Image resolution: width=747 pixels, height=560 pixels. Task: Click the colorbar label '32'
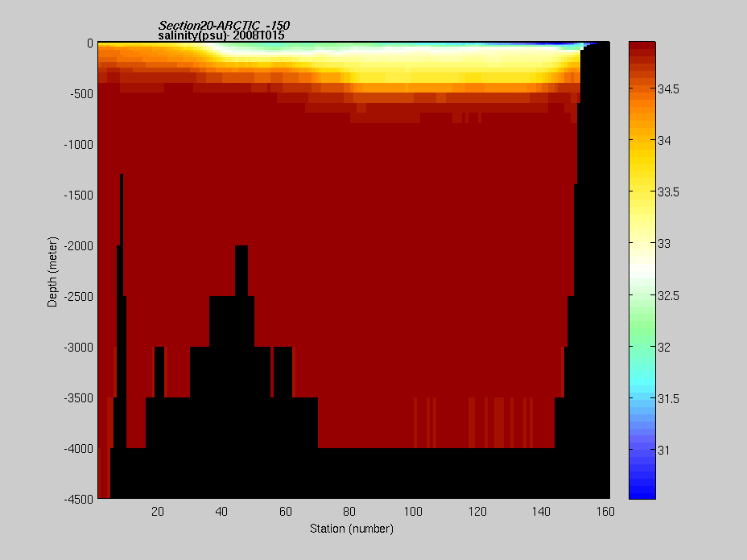tap(664, 348)
